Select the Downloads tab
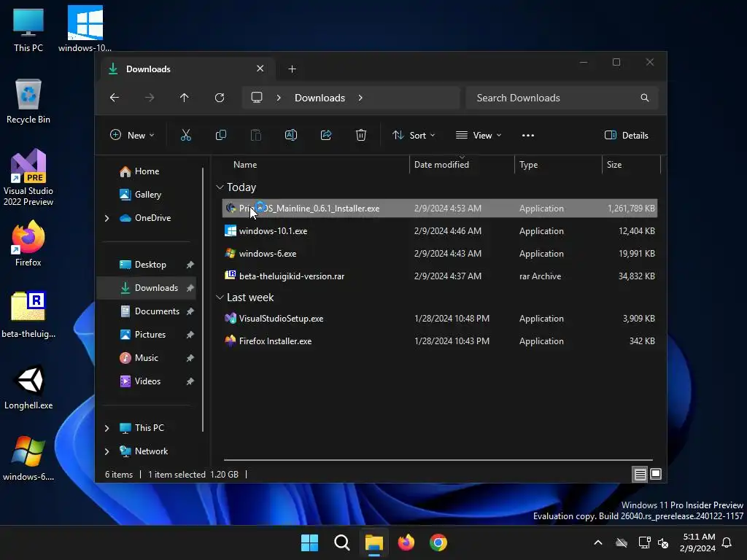Screen dimensions: 747x560 (x=186, y=69)
